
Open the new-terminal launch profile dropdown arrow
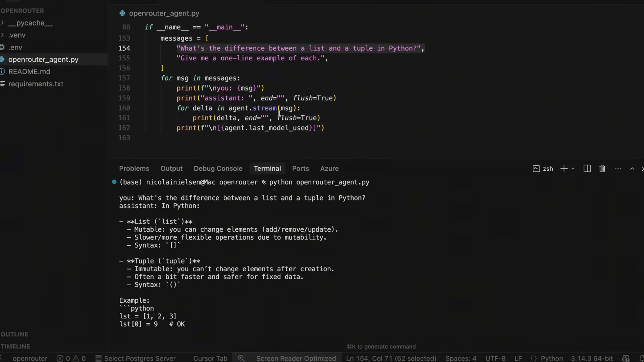573,169
